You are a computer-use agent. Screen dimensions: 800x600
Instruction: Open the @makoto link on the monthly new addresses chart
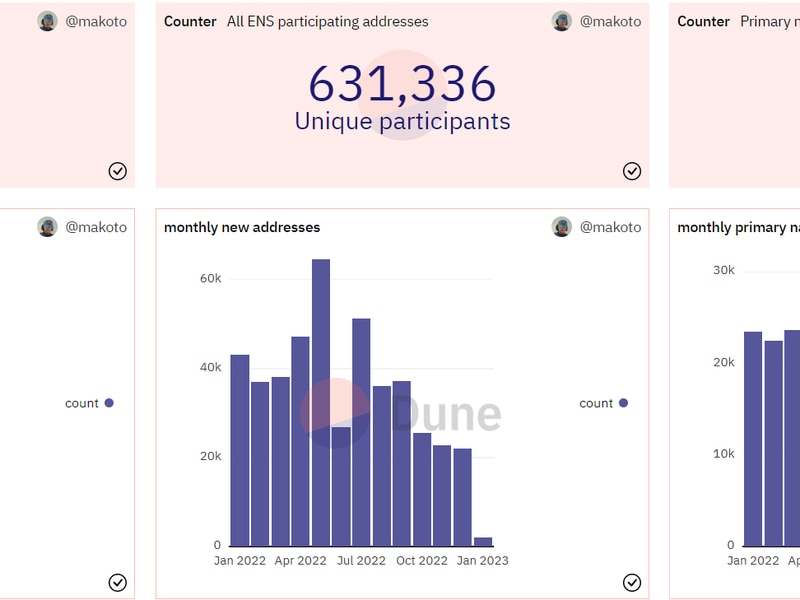(610, 227)
